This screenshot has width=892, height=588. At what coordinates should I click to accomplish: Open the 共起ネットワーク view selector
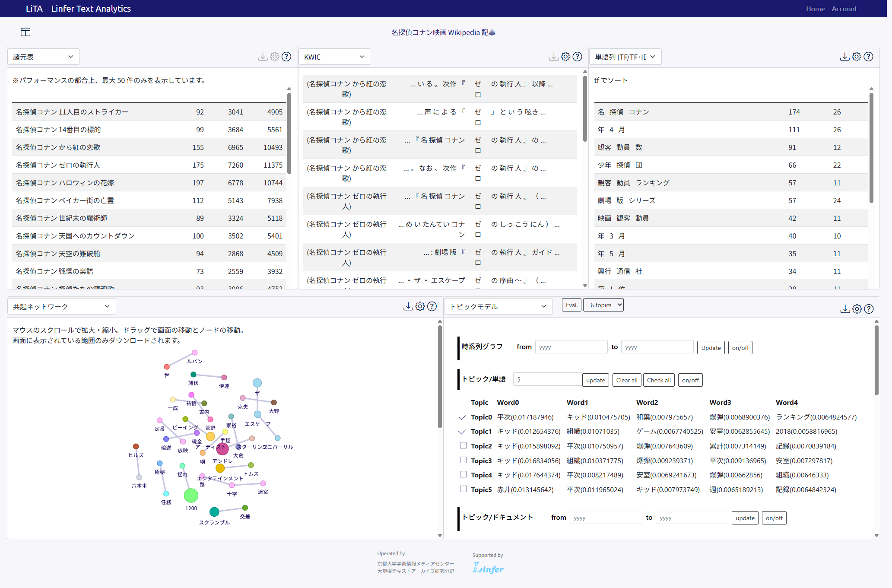click(x=61, y=306)
